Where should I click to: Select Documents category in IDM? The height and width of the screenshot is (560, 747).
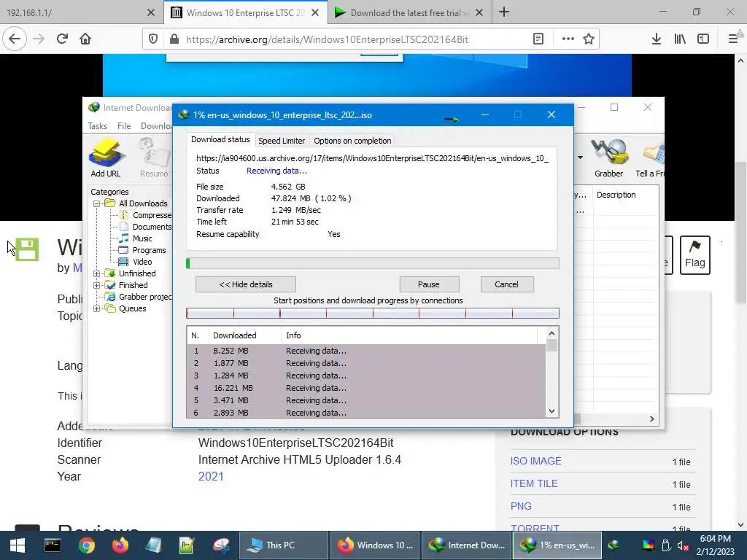point(152,227)
